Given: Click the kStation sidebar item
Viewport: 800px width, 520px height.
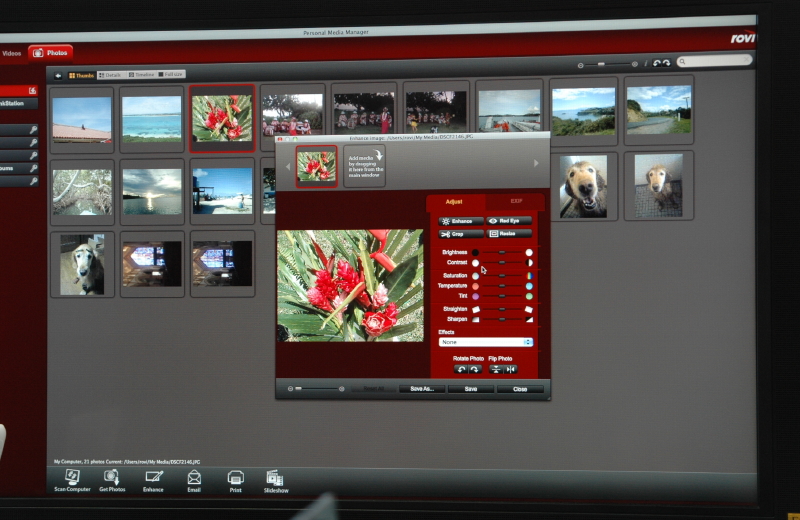Looking at the screenshot, I should [18, 104].
